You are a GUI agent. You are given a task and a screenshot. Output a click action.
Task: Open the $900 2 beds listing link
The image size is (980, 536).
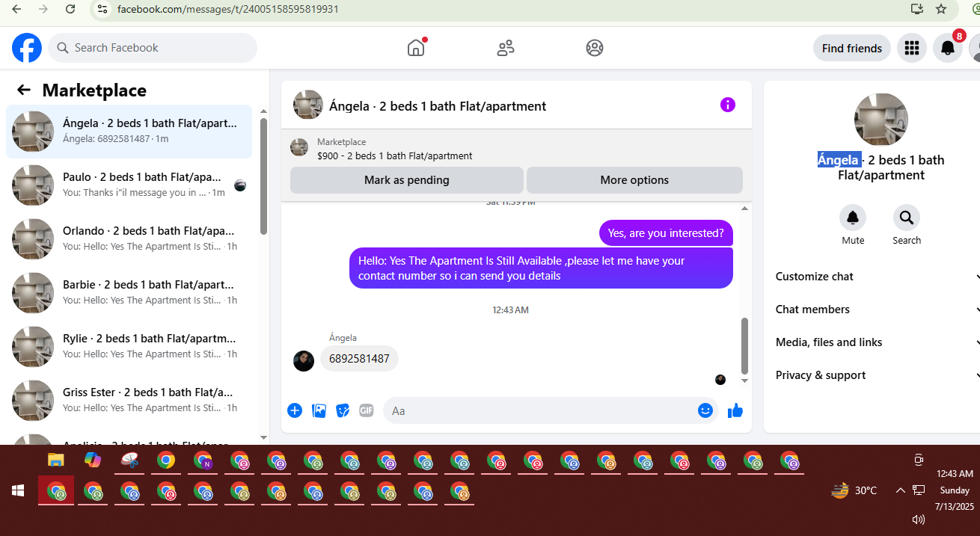[x=395, y=156]
